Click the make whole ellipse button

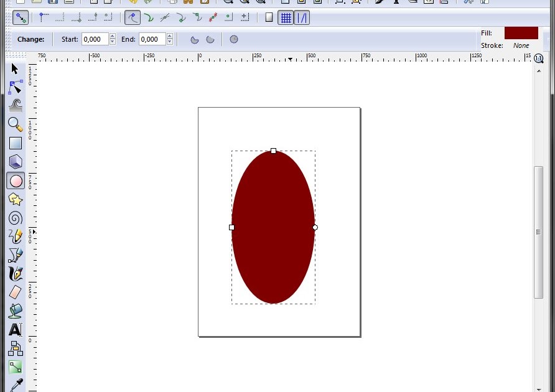(x=234, y=39)
